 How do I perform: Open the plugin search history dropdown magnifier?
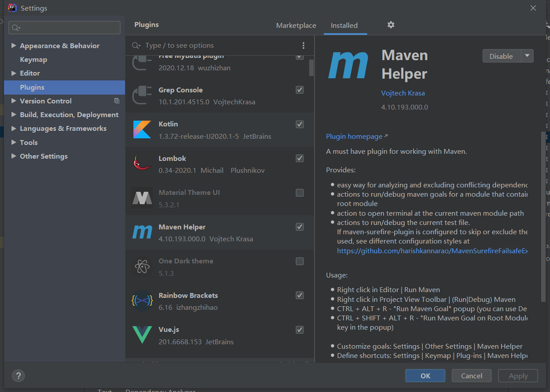point(137,46)
